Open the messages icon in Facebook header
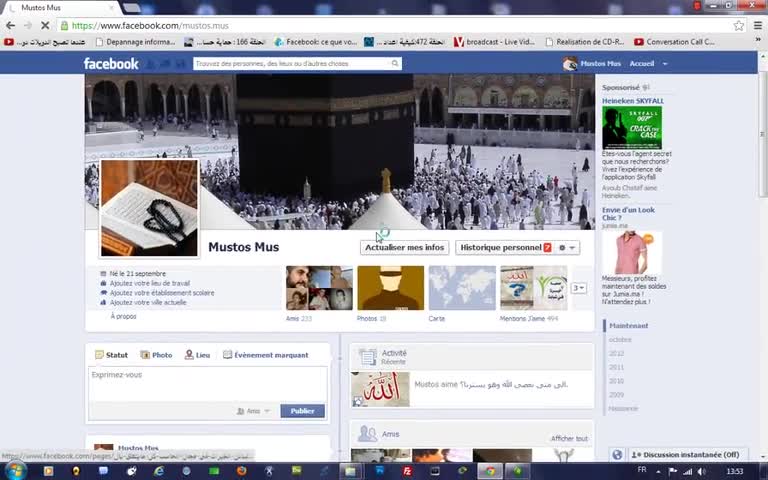The image size is (768, 480). pyautogui.click(x=166, y=64)
